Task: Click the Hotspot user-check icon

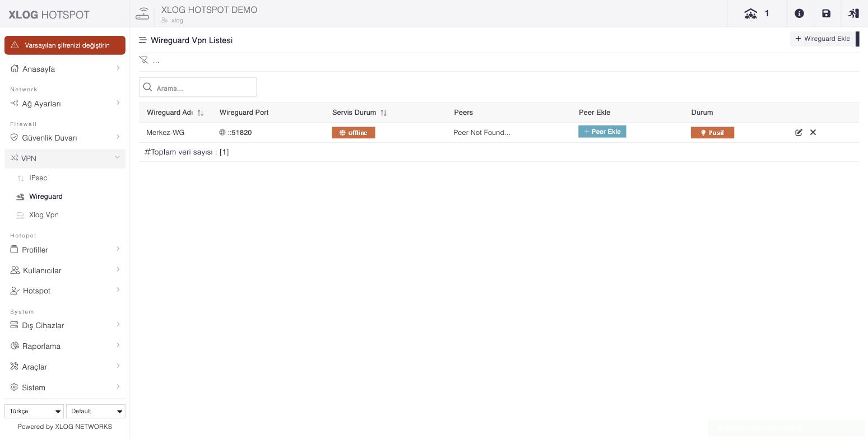Action: click(x=15, y=291)
